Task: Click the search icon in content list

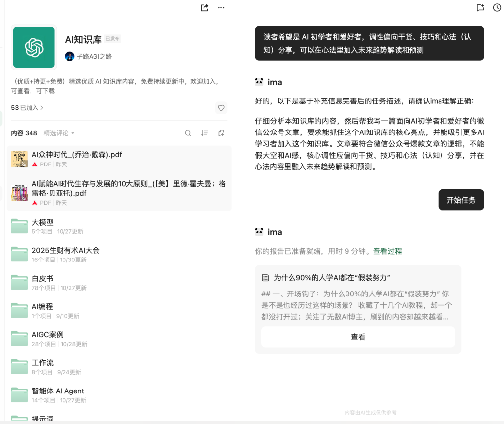Action: coord(188,133)
